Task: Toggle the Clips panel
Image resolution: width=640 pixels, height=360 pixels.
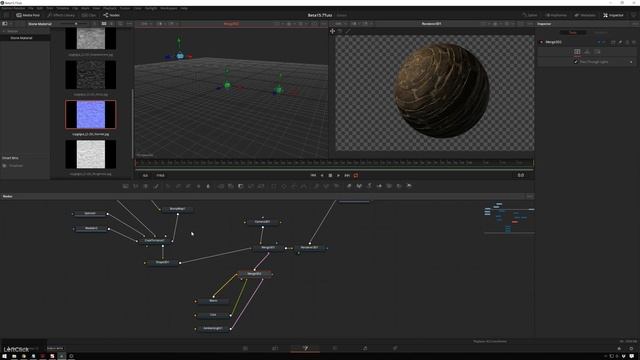Action: 89,15
